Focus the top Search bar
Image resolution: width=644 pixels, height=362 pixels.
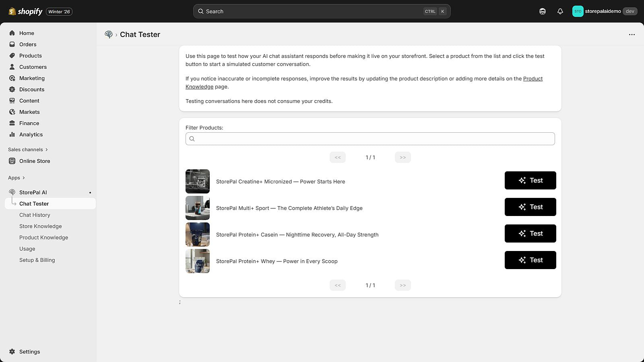pos(322,11)
